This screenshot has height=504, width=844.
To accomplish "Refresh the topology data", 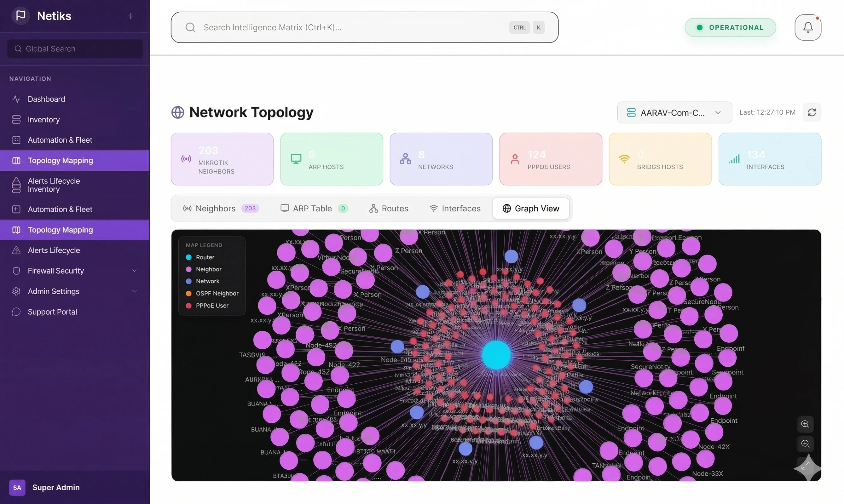I will pos(812,112).
